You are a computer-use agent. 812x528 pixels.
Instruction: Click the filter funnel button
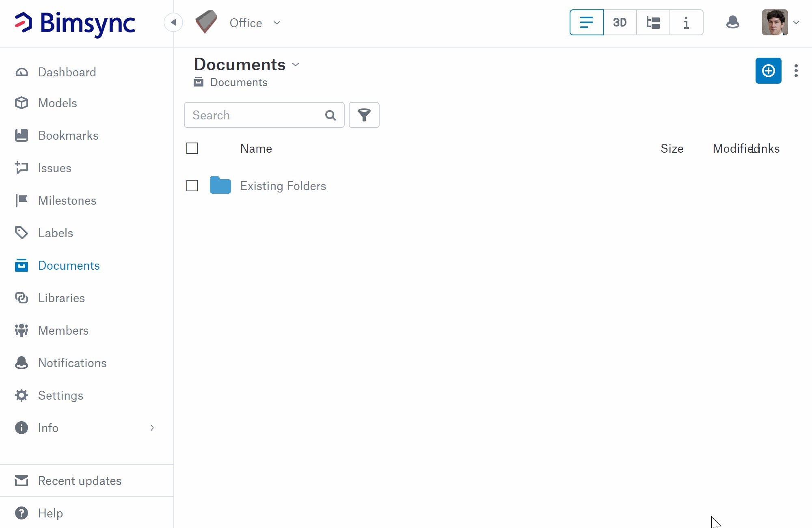coord(364,115)
